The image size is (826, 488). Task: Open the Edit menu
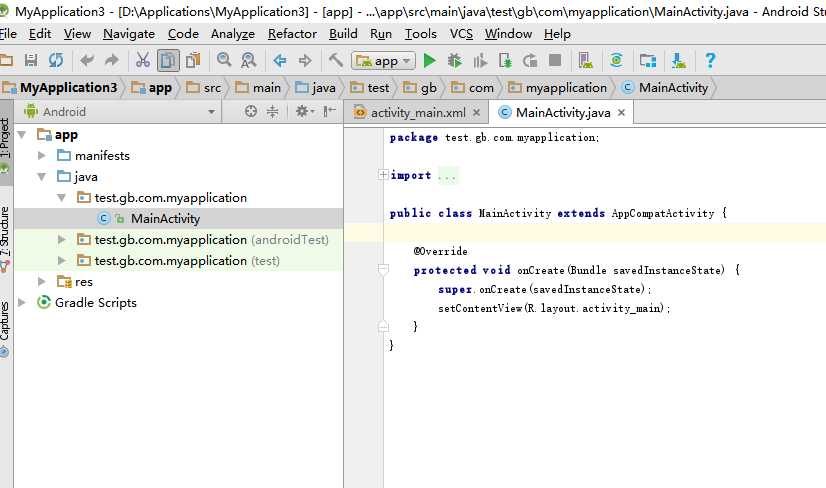40,34
